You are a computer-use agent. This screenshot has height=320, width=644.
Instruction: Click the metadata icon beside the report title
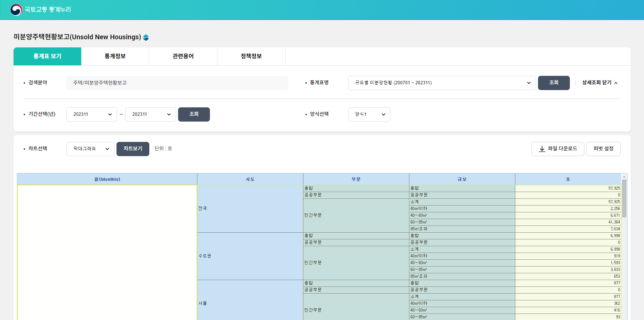pos(146,38)
